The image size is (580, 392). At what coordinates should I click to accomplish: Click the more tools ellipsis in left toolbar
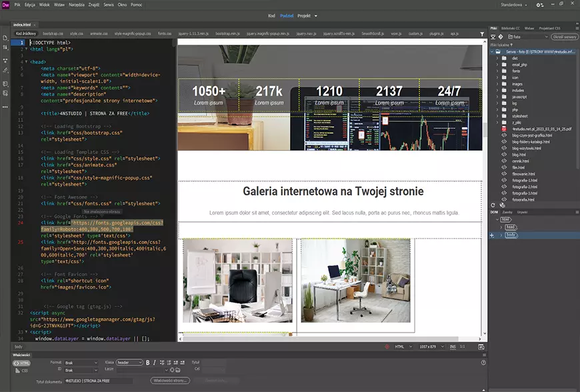click(x=5, y=107)
